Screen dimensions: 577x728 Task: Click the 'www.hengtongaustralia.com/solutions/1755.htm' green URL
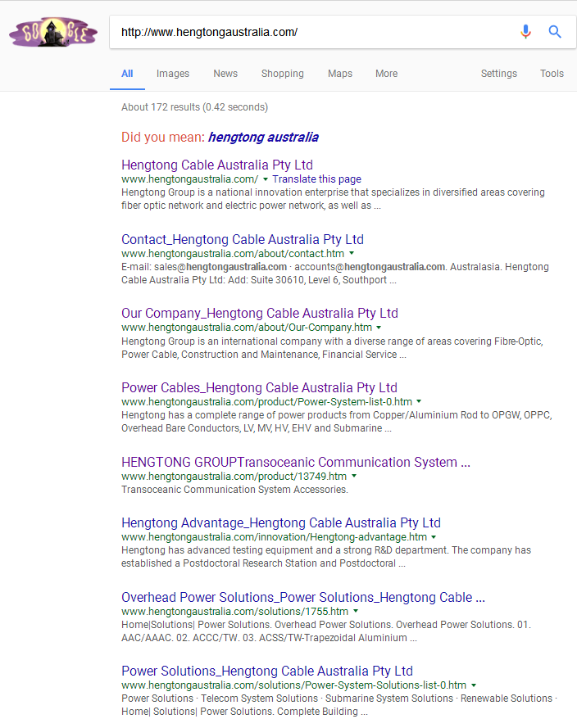[x=234, y=612]
